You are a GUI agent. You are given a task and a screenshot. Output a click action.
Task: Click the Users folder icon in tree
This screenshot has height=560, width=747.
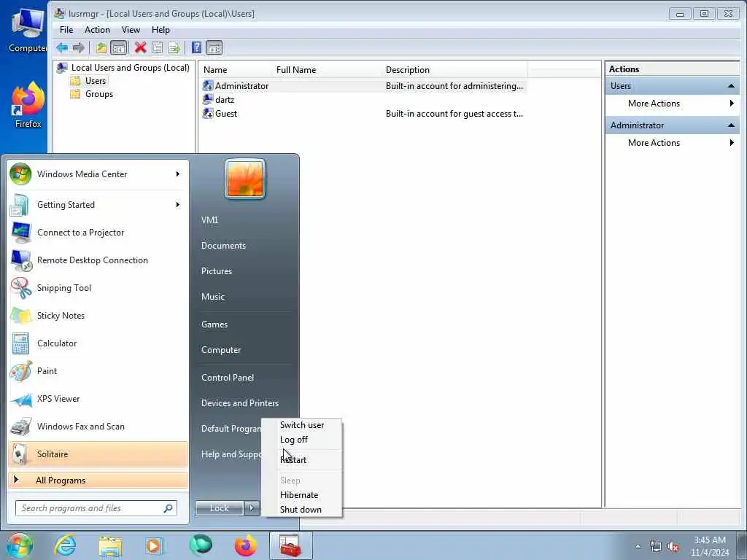click(75, 81)
